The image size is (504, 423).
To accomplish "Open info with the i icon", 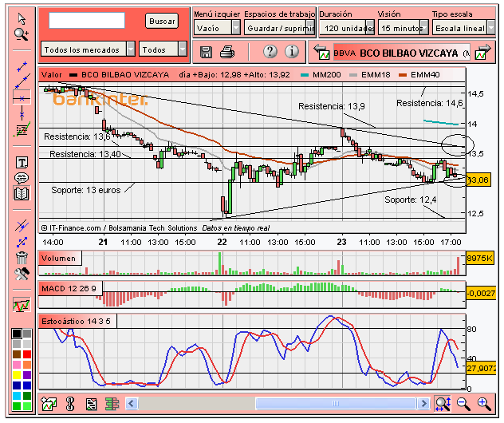I will click(292, 51).
